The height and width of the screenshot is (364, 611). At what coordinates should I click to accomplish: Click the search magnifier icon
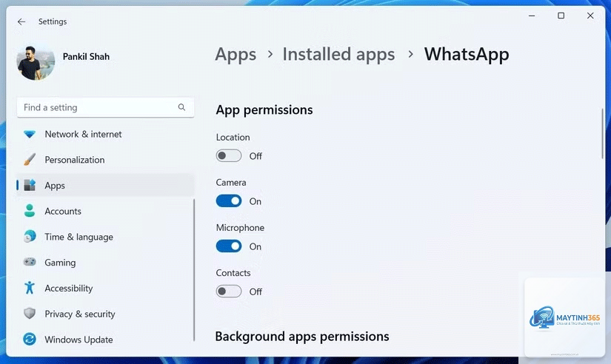(x=181, y=107)
